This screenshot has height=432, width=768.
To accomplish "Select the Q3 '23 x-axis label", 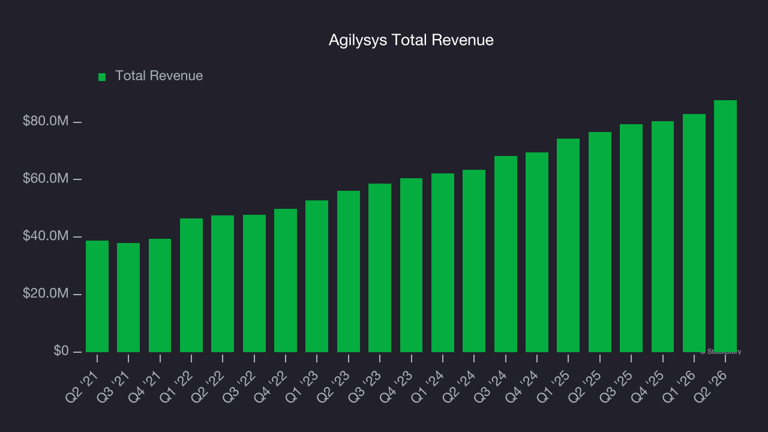I will [364, 387].
